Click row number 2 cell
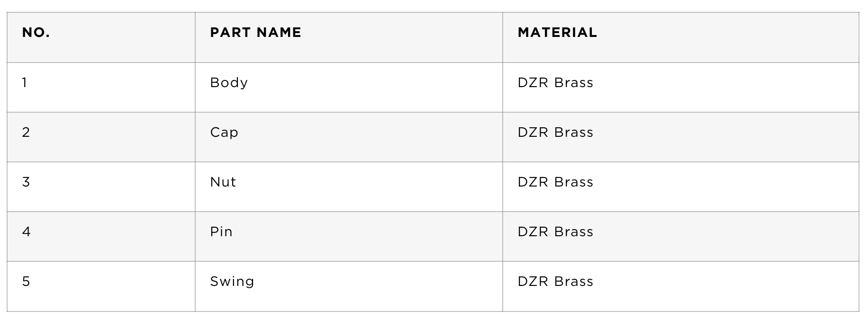 (101, 137)
